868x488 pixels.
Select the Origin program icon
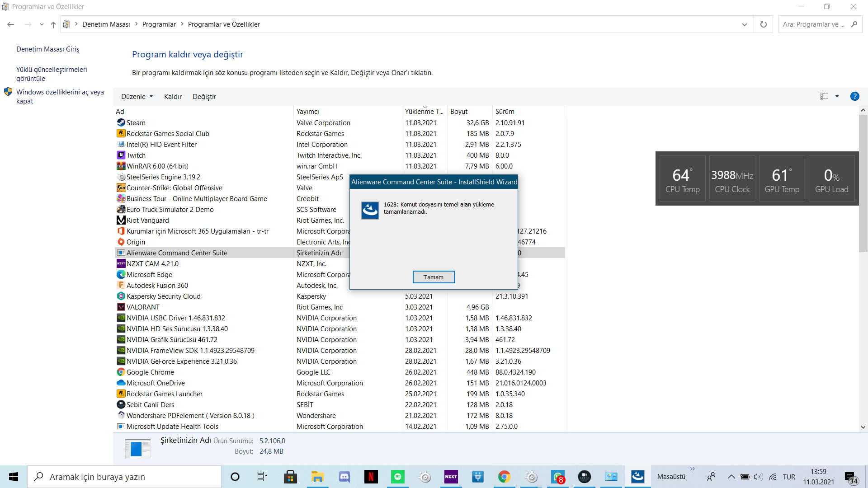pos(121,242)
